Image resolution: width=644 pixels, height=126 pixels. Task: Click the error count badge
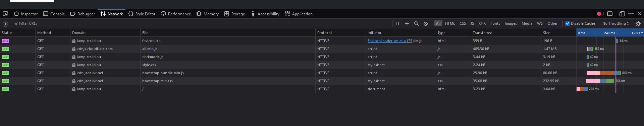pyautogui.click(x=600, y=14)
